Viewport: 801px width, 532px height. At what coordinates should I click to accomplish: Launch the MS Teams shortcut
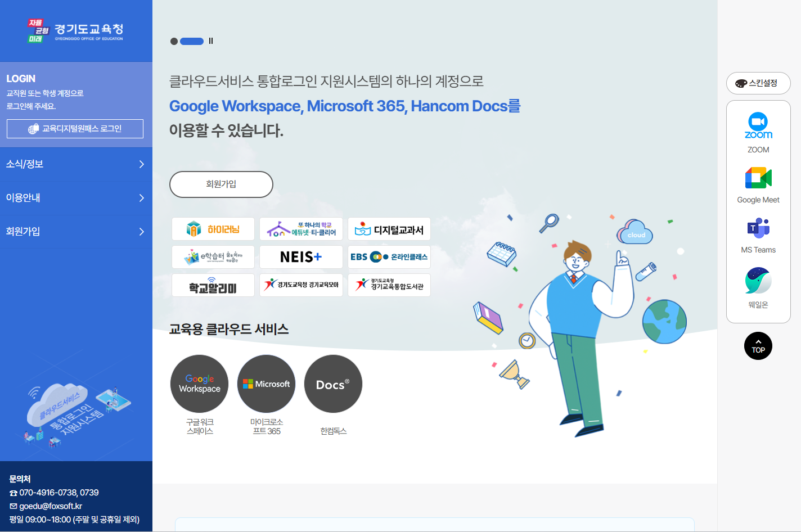coord(758,236)
